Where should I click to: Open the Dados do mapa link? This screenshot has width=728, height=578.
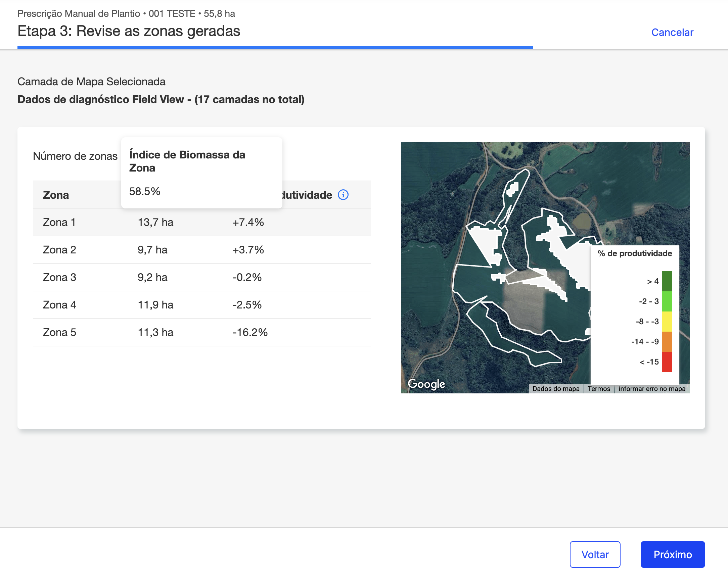click(556, 389)
